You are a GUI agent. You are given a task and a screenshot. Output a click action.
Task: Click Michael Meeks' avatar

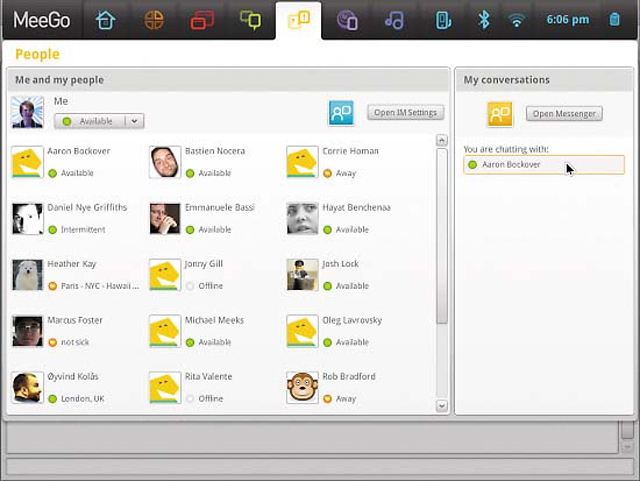click(x=165, y=331)
